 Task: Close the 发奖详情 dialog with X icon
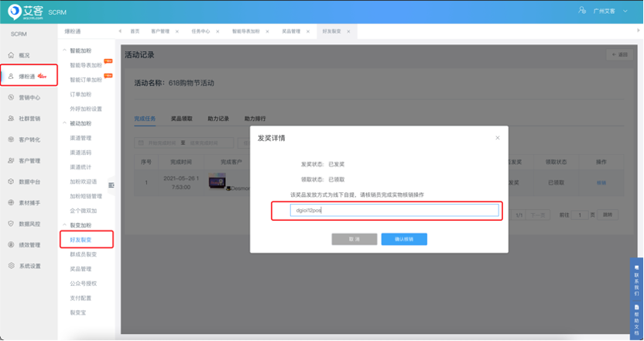(497, 137)
